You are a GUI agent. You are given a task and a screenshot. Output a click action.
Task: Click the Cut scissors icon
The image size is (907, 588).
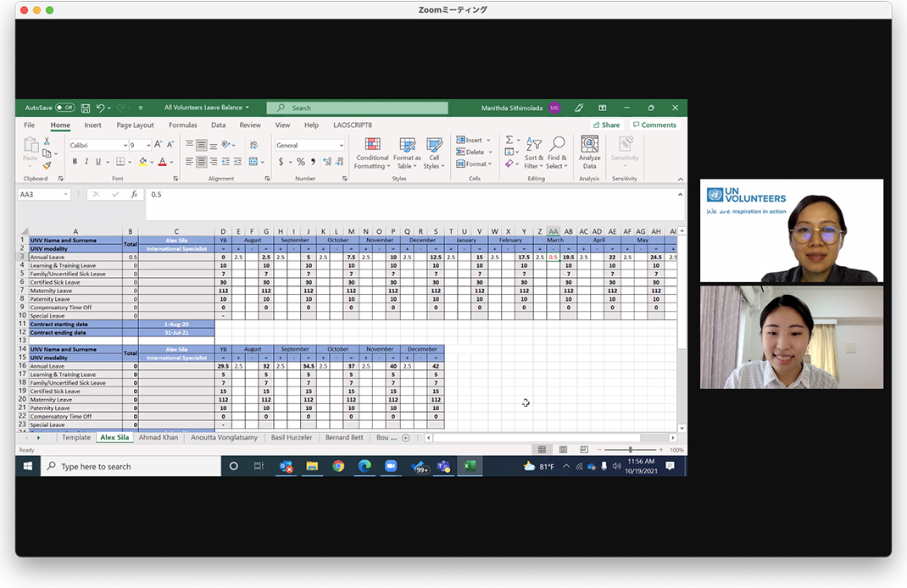(47, 141)
